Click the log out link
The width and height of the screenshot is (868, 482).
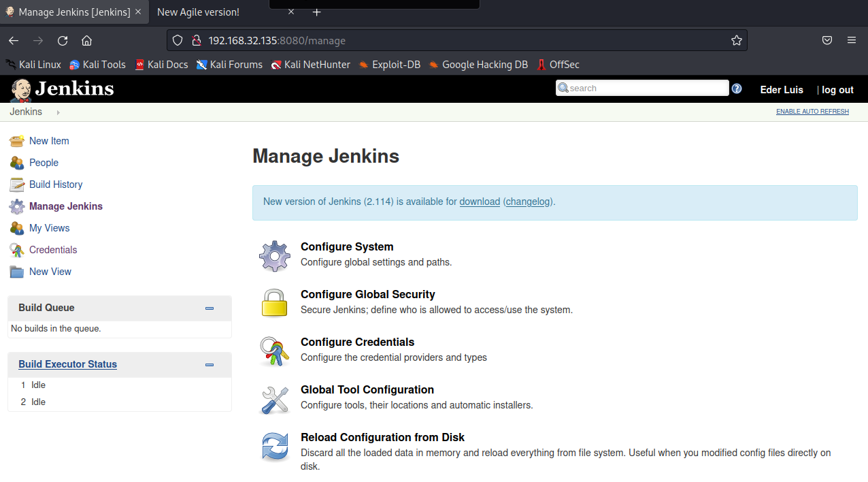837,90
